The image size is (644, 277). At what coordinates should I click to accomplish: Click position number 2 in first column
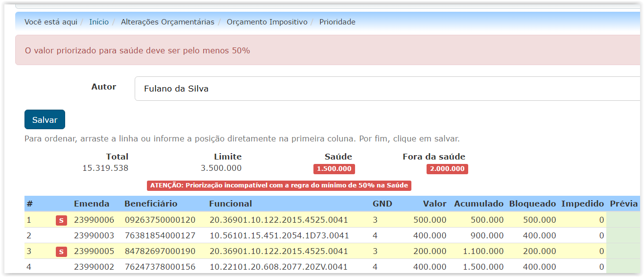28,236
